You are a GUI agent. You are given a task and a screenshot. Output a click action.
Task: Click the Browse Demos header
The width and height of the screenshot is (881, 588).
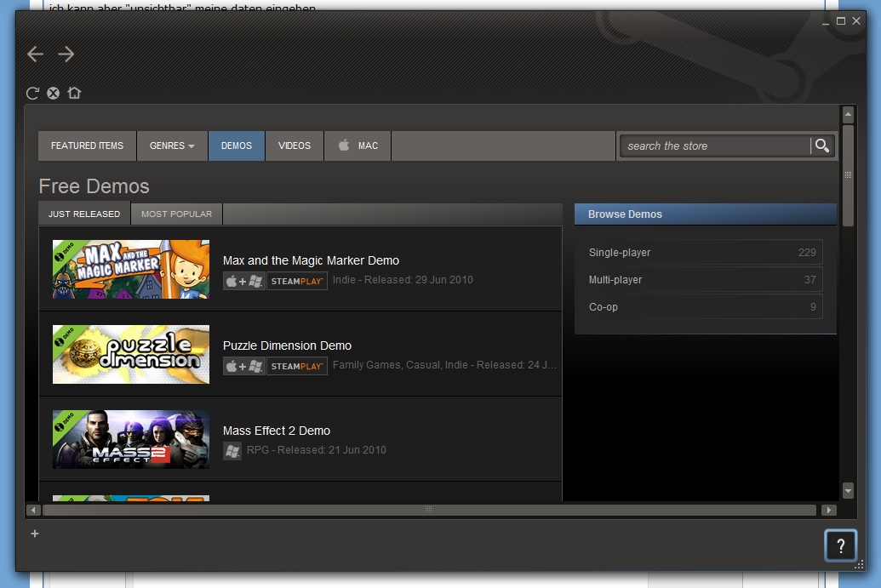(x=705, y=214)
